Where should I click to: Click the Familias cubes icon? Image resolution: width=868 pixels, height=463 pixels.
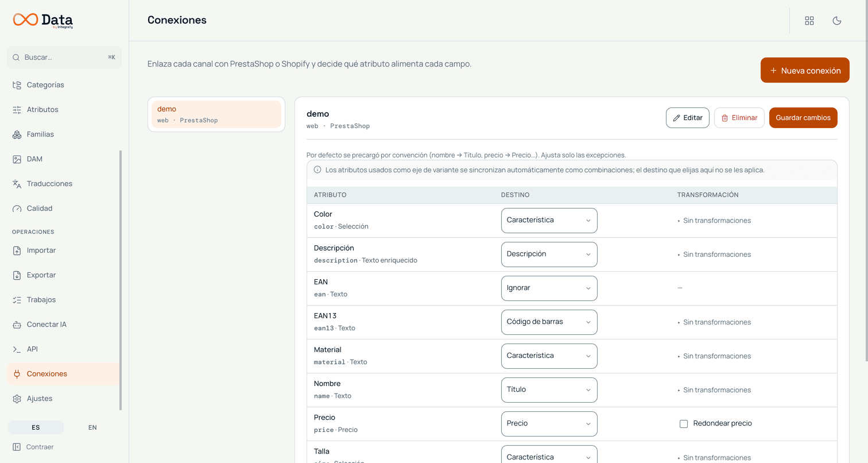pos(17,134)
